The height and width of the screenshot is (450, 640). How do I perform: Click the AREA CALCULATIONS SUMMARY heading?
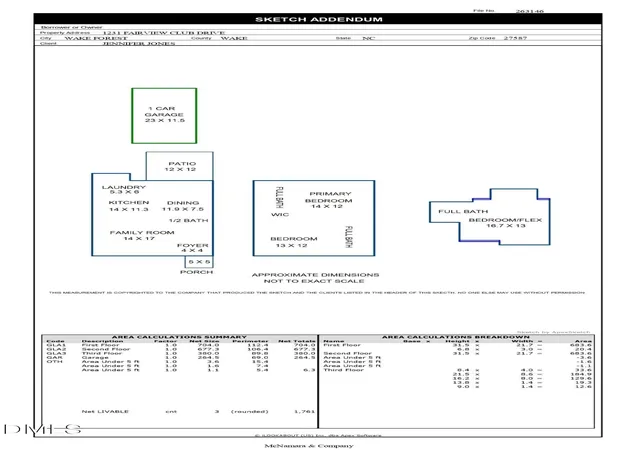(179, 337)
